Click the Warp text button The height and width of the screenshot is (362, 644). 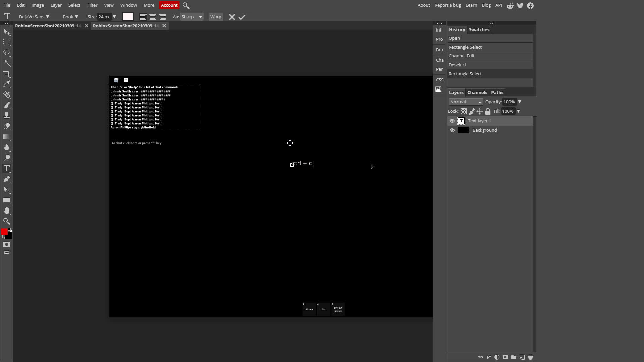tap(215, 17)
